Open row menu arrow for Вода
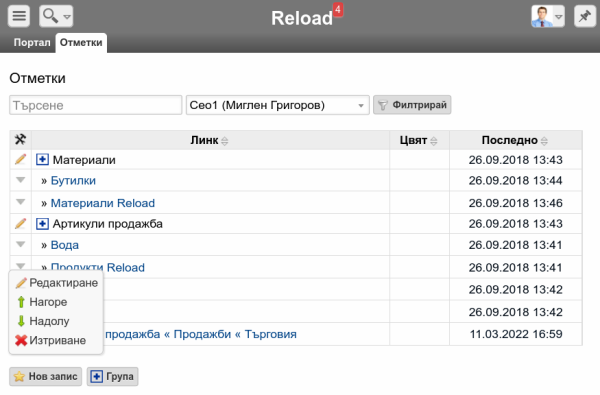This screenshot has height=395, width=600. [21, 245]
